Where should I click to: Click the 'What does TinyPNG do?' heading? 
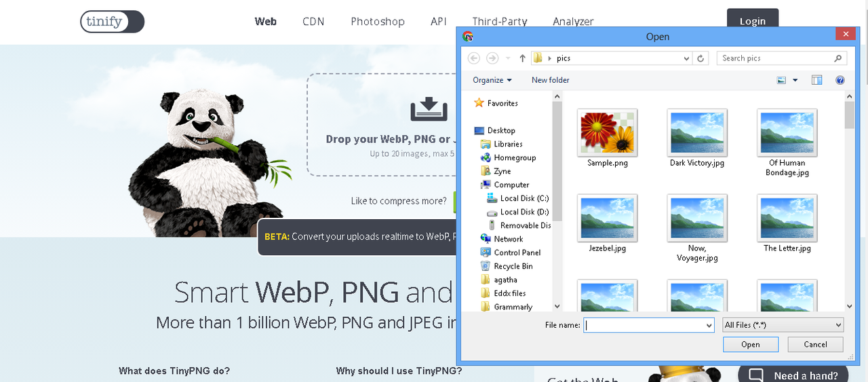174,371
